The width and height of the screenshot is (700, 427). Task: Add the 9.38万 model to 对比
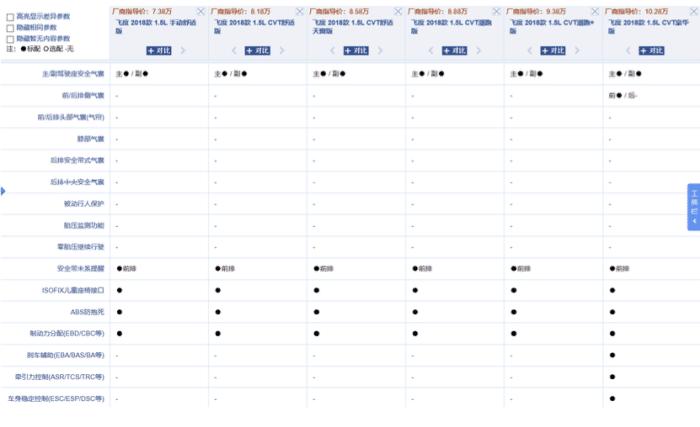click(x=553, y=50)
